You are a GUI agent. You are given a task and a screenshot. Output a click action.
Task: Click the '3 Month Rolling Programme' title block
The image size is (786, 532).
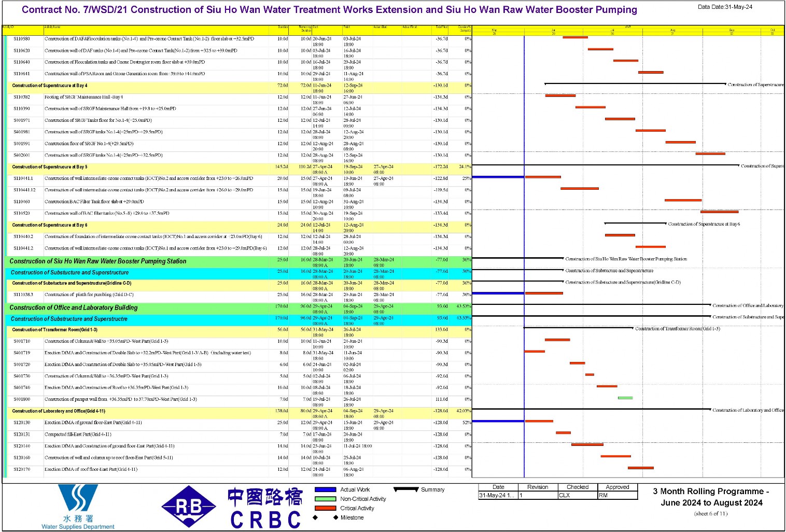coord(711,497)
